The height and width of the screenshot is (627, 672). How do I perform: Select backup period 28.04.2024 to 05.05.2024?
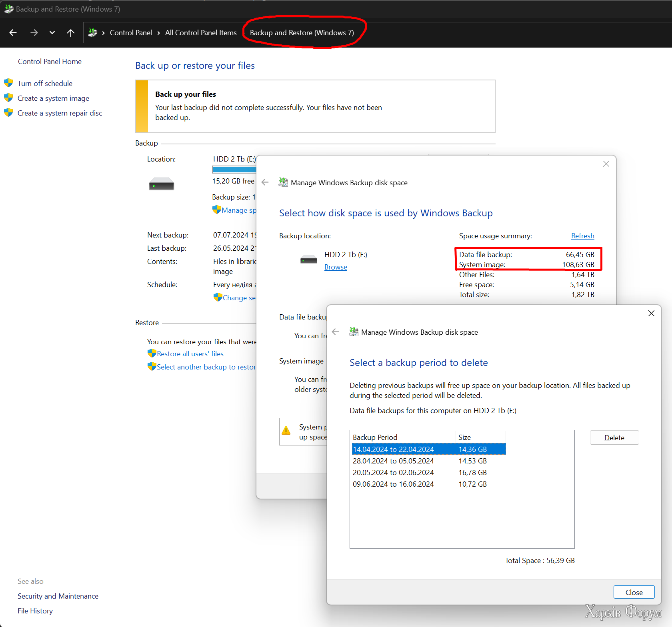[429, 461]
